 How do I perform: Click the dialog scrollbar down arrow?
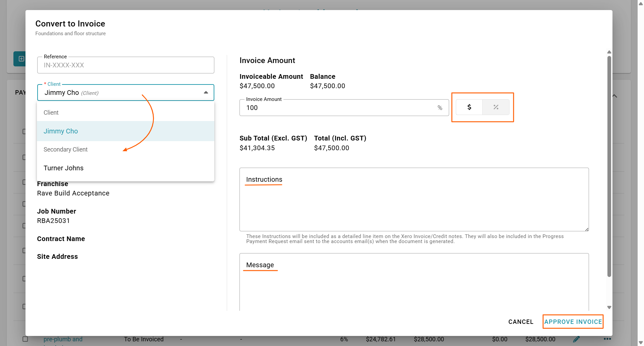tap(609, 307)
